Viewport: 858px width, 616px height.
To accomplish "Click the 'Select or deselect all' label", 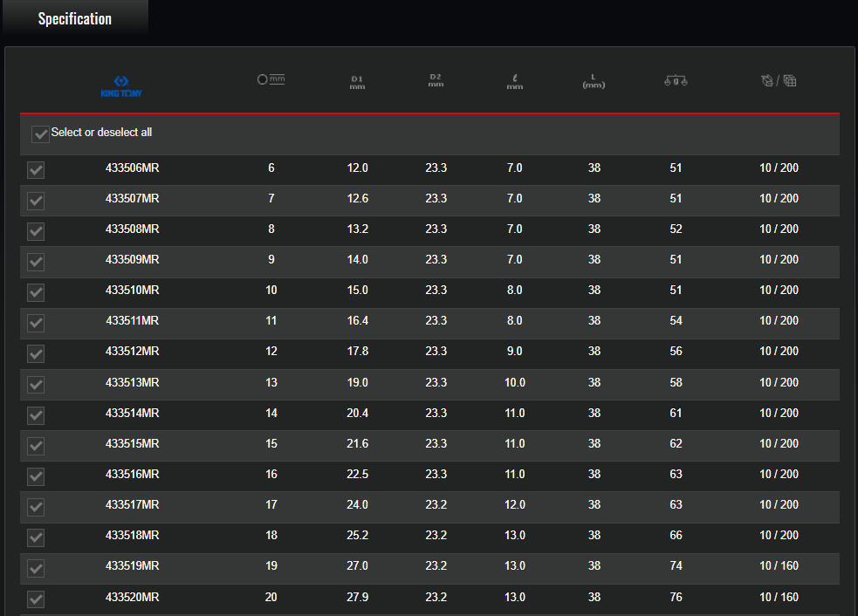I will [x=101, y=133].
